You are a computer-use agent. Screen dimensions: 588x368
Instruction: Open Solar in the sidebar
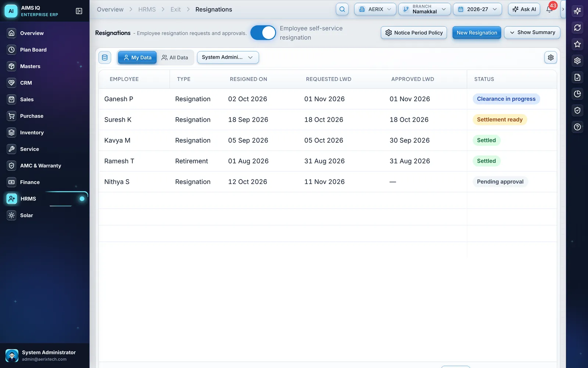pyautogui.click(x=45, y=215)
